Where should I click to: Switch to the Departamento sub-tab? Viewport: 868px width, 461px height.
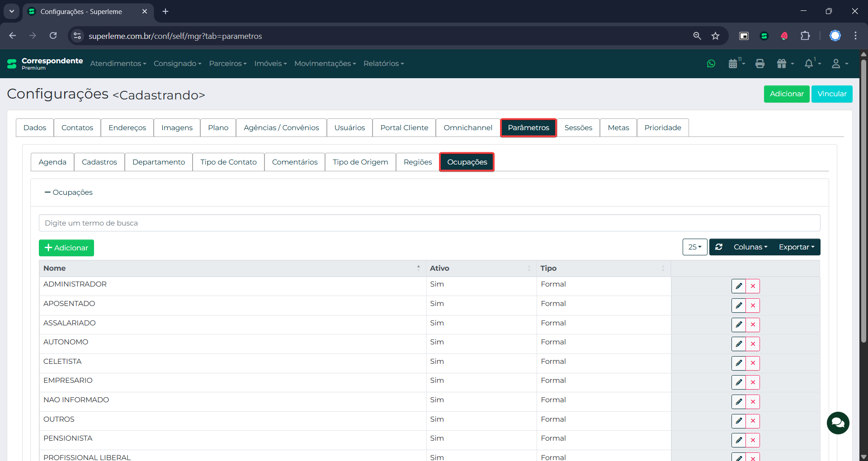(159, 162)
